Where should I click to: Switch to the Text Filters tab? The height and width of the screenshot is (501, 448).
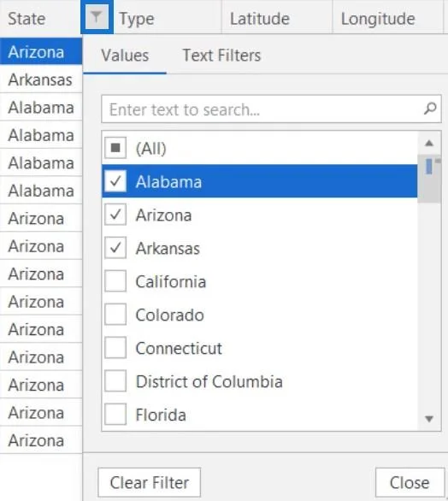point(221,56)
